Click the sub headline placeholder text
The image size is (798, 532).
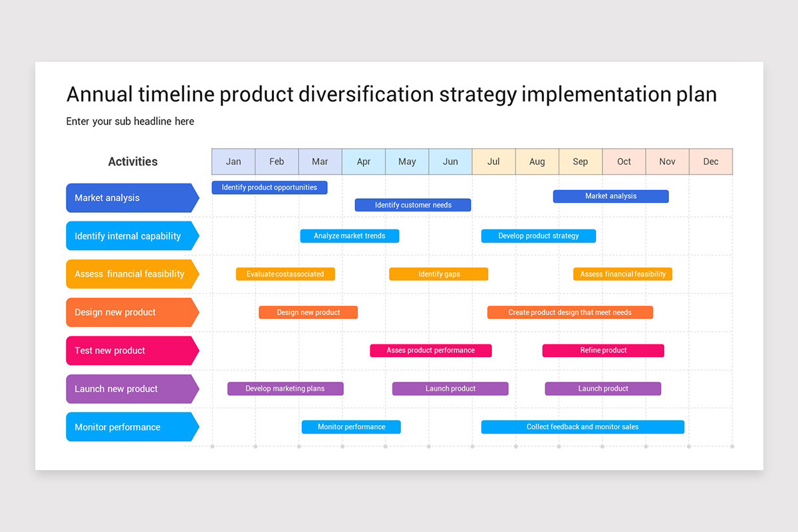pyautogui.click(x=130, y=121)
